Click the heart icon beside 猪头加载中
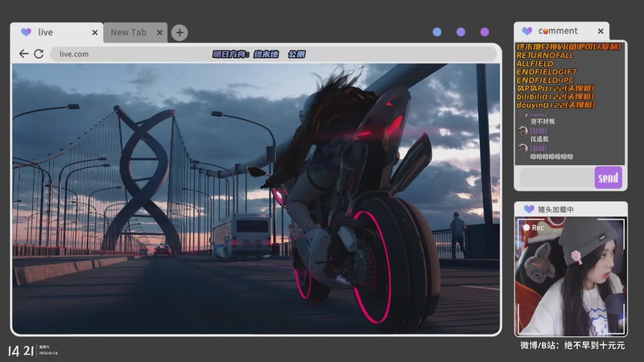 click(529, 209)
